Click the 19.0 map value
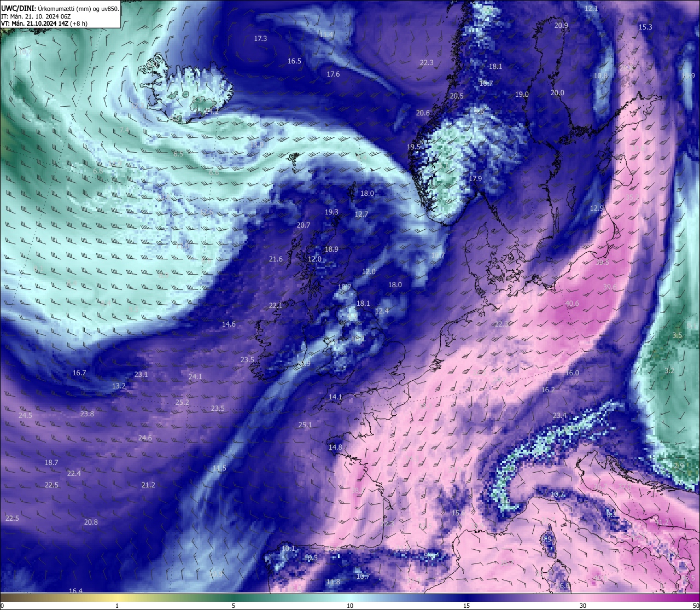This screenshot has height=610, width=700. coord(522,95)
